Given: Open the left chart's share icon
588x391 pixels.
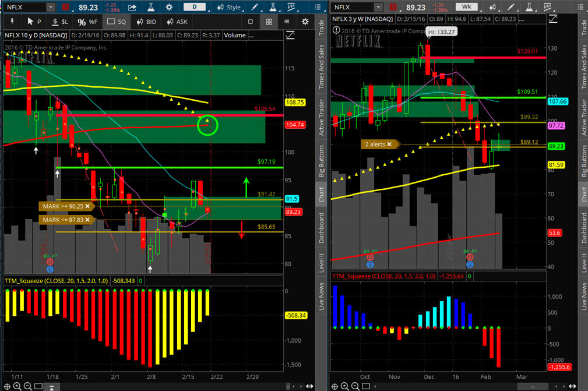Looking at the screenshot, I should point(132,7).
